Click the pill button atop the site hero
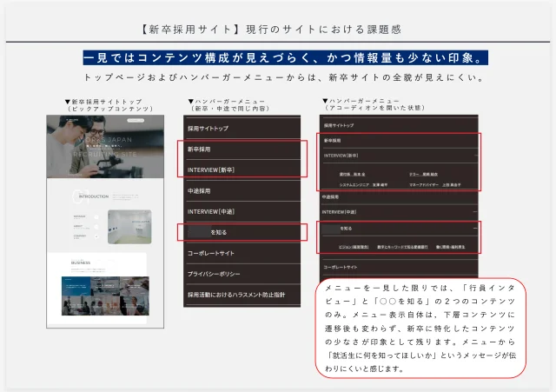 tap(136, 121)
